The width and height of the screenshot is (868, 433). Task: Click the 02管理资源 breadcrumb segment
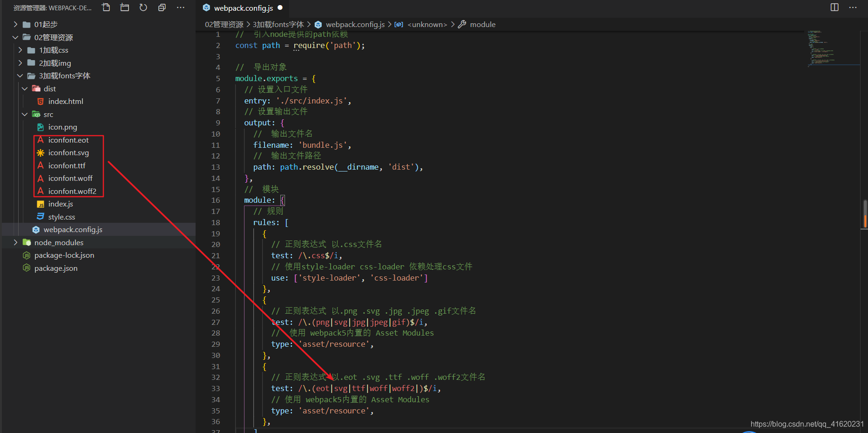pos(224,24)
